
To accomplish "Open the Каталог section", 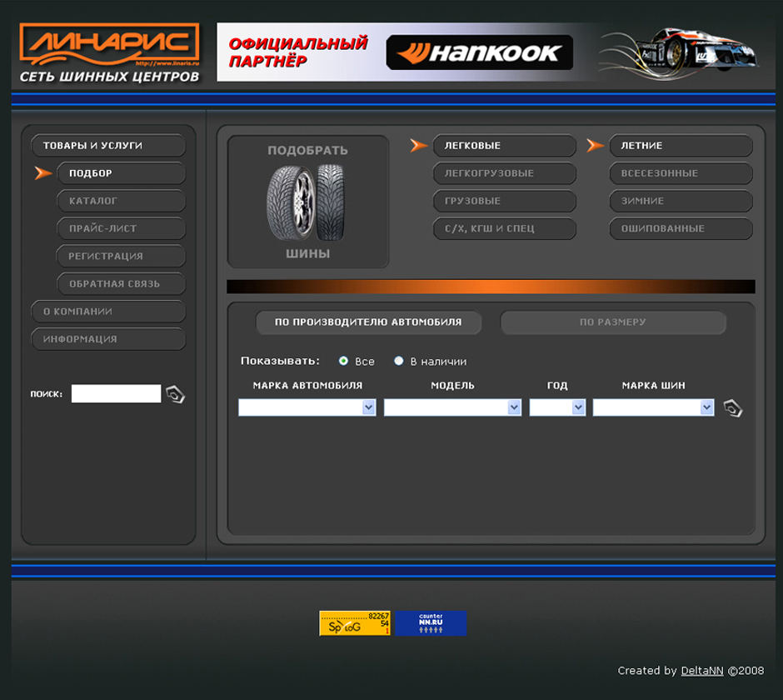I will pyautogui.click(x=122, y=201).
